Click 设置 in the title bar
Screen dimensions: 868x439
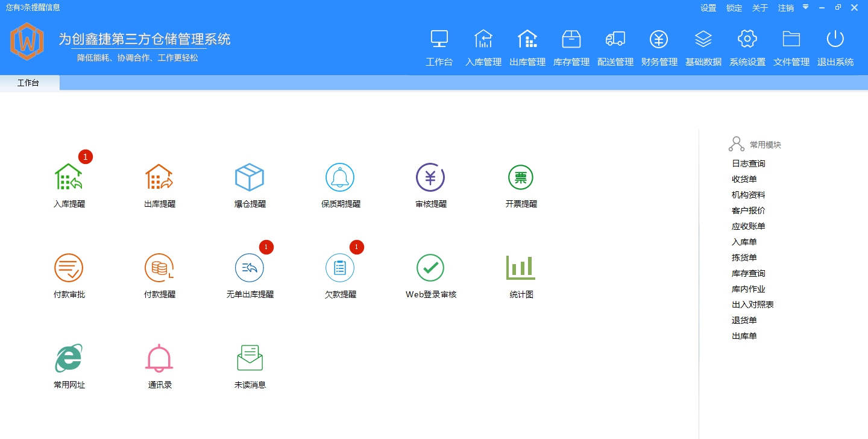[708, 8]
